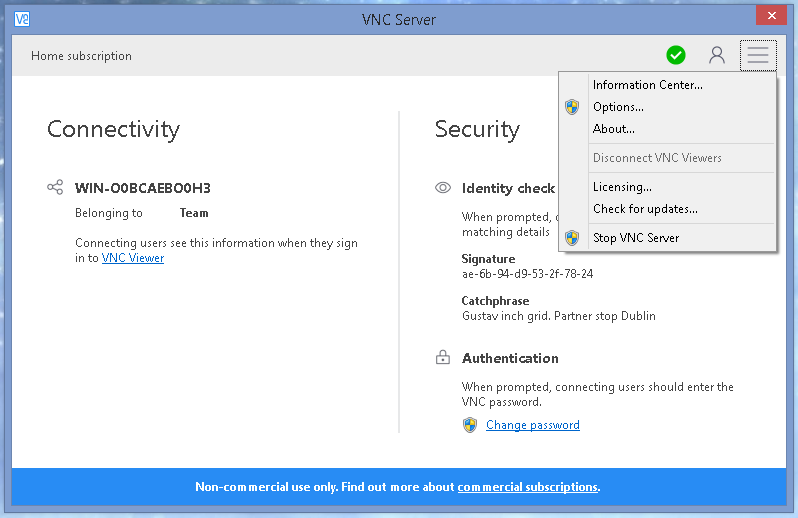Viewport: 798px width, 518px height.
Task: Close the VNC Server window
Action: tap(768, 16)
